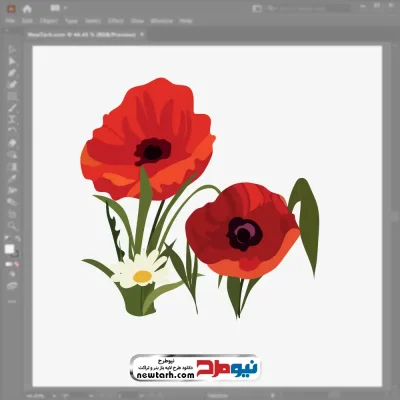Screen dimensions: 400x400
Task: Select the Line Segment tool
Action: 12,108
